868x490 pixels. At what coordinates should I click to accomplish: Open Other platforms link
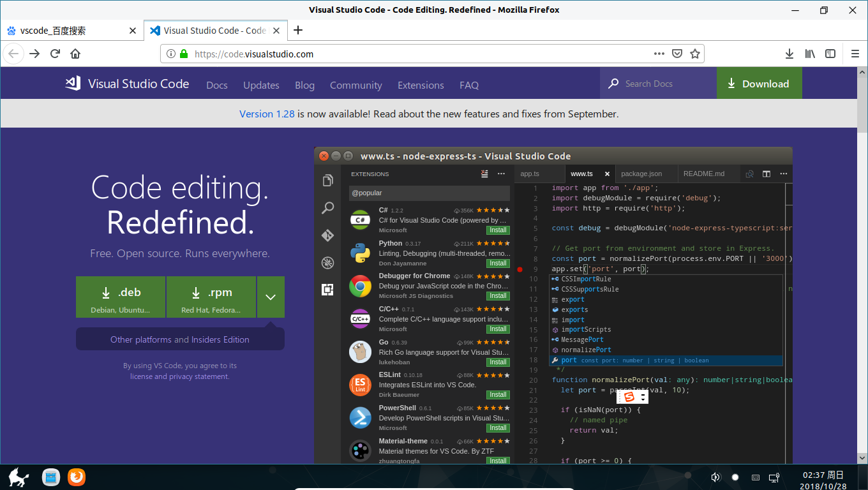141,339
